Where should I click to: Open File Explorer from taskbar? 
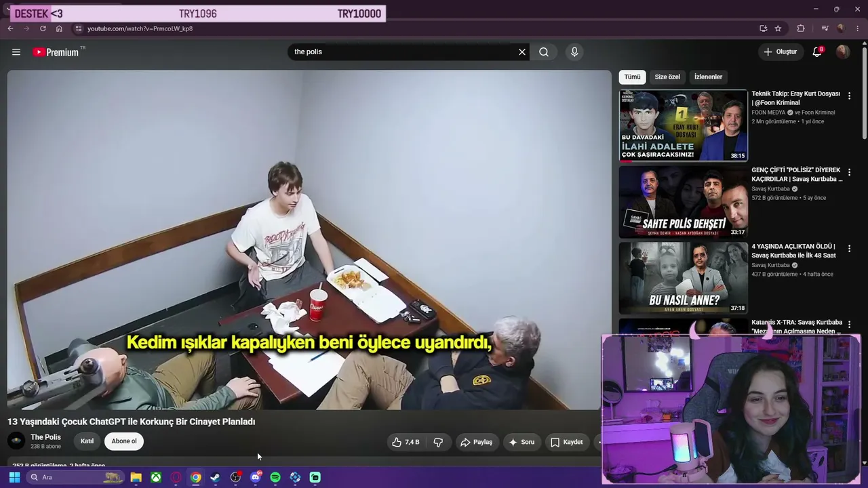[x=136, y=477]
